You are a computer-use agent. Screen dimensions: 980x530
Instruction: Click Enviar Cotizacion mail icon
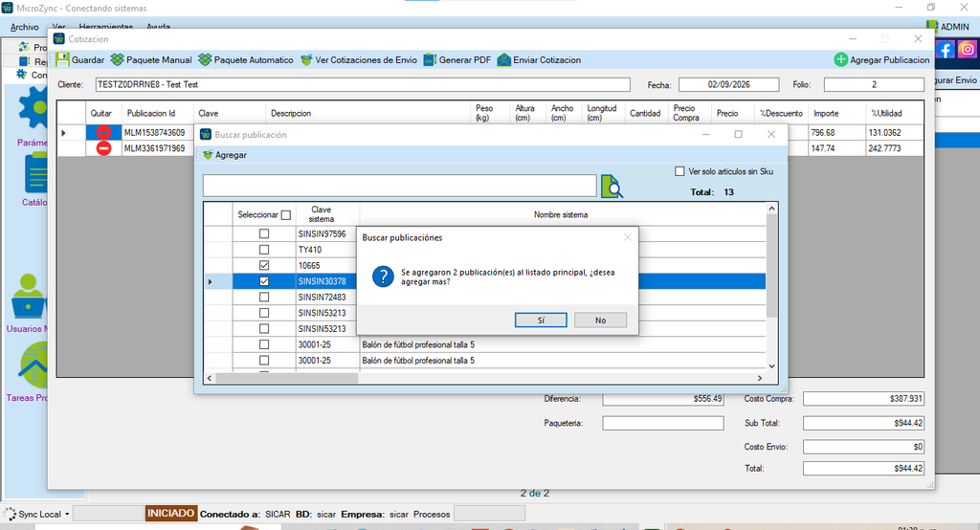pyautogui.click(x=503, y=60)
